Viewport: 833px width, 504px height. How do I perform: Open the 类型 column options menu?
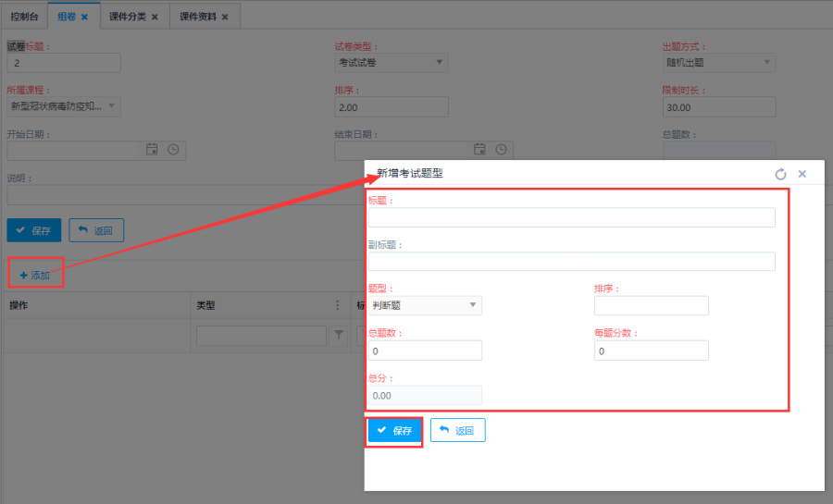click(337, 305)
